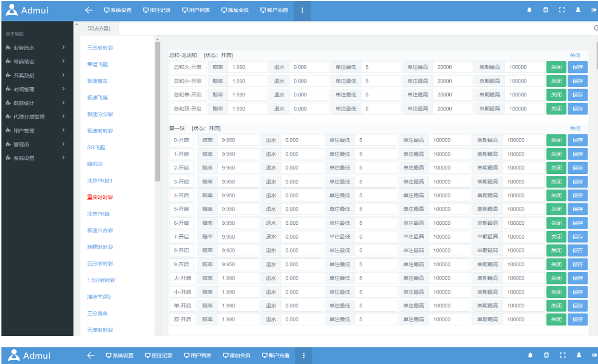The height and width of the screenshot is (364, 598).
Task: Save the 总和双 row with 保存 button
Action: [x=577, y=109]
